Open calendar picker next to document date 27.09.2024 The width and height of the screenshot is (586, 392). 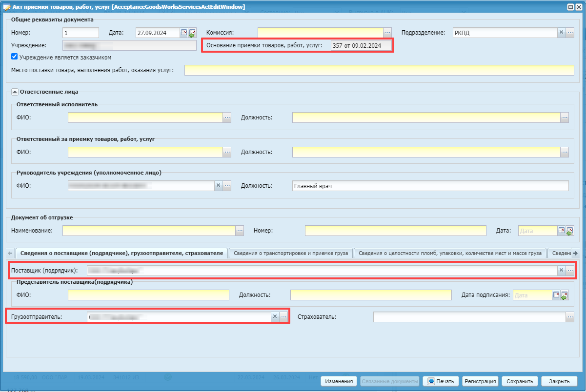tap(184, 33)
